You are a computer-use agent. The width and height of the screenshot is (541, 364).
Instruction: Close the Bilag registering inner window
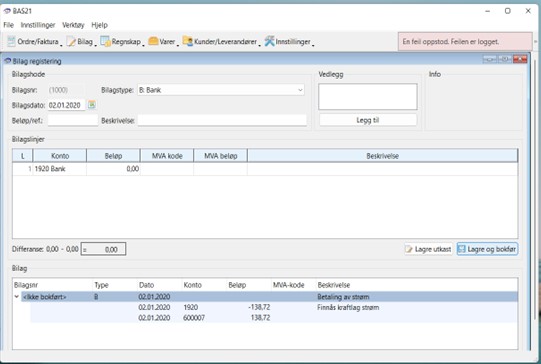pyautogui.click(x=520, y=59)
